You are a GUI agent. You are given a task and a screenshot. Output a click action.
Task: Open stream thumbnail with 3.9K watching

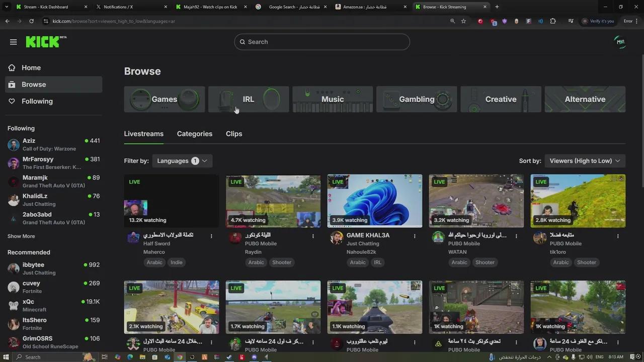[375, 201]
